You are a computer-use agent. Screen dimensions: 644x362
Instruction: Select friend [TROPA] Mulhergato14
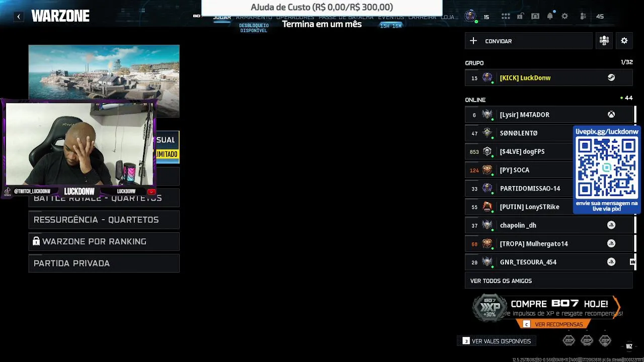click(548, 243)
